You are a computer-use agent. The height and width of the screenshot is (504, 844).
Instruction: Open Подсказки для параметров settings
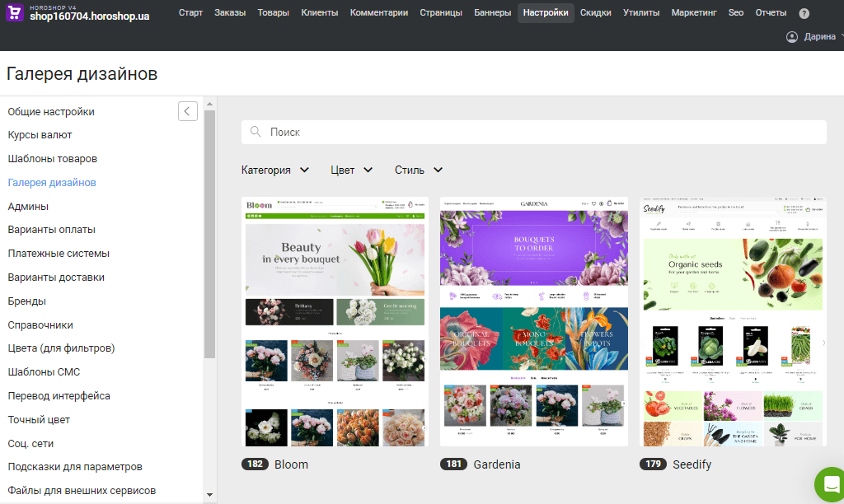[x=75, y=467]
